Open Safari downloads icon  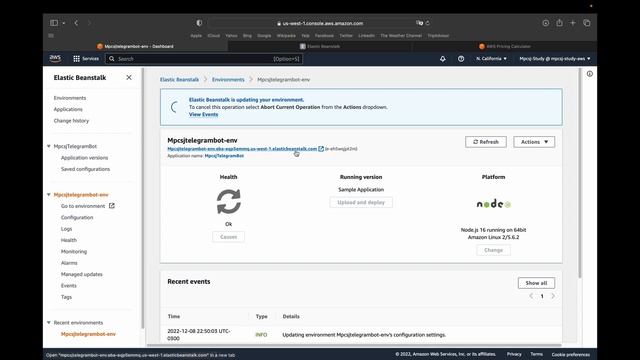pyautogui.click(x=546, y=23)
